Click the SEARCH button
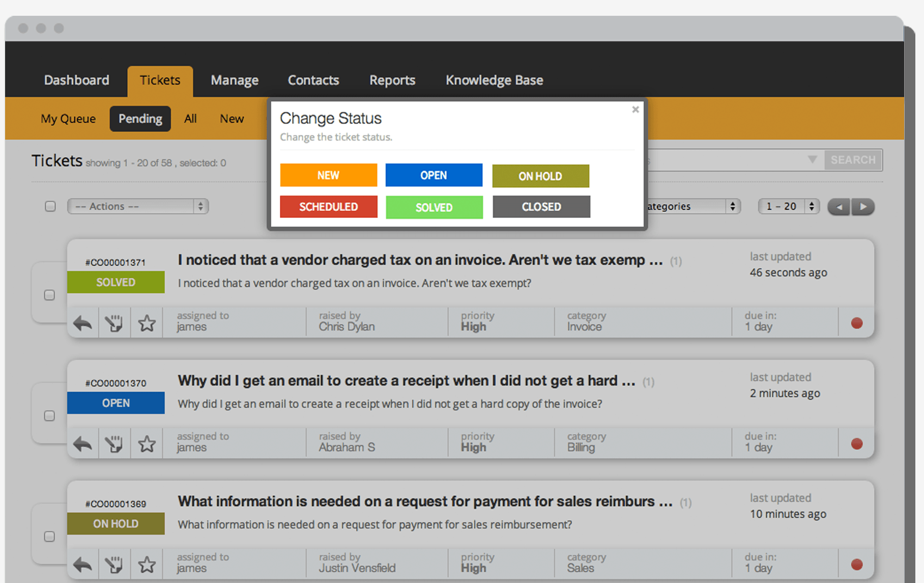The image size is (924, 583). click(x=853, y=160)
